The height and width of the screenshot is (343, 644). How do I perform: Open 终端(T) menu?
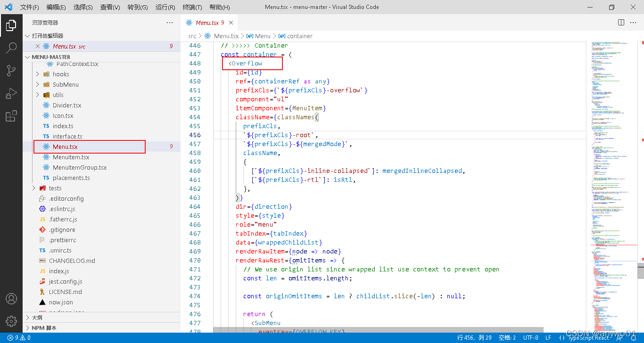tap(192, 7)
